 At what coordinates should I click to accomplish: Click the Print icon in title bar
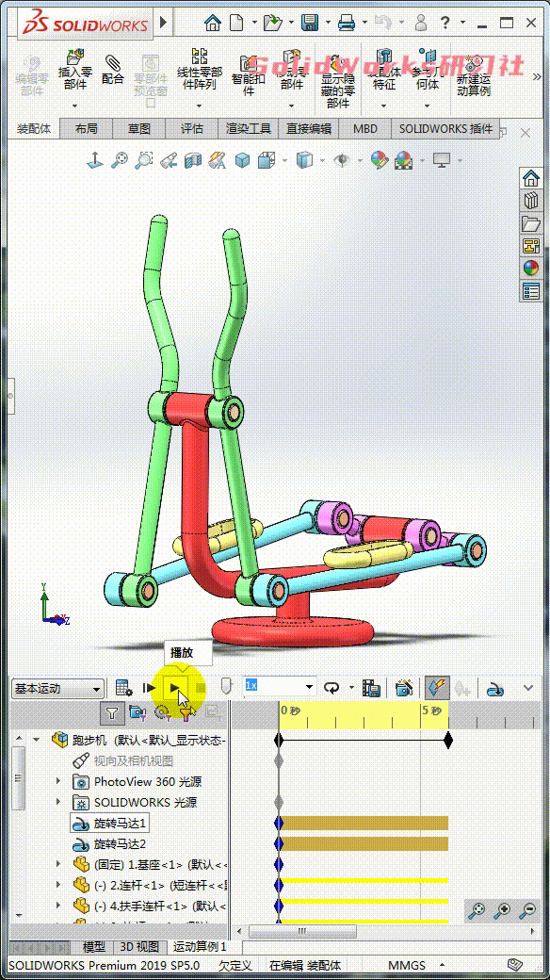347,24
